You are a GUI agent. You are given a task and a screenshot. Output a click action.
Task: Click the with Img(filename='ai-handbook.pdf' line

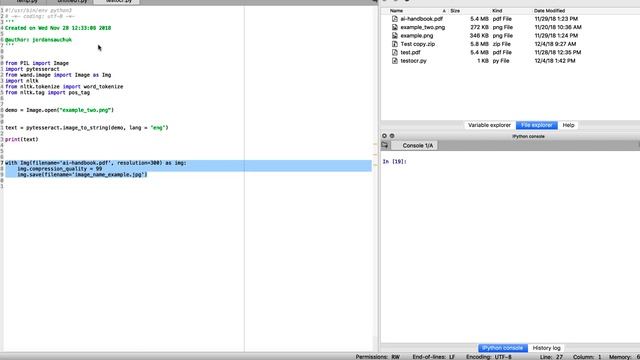(x=96, y=163)
